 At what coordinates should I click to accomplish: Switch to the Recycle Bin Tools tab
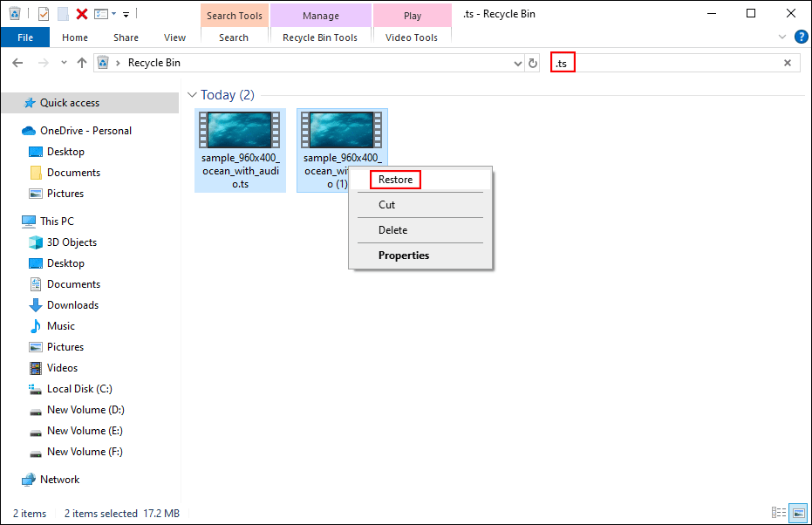pyautogui.click(x=321, y=37)
